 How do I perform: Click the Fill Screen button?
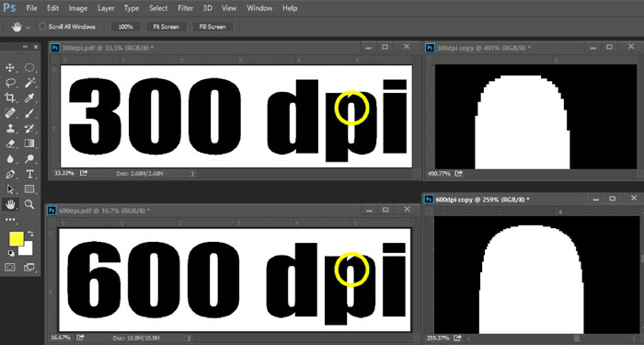213,27
